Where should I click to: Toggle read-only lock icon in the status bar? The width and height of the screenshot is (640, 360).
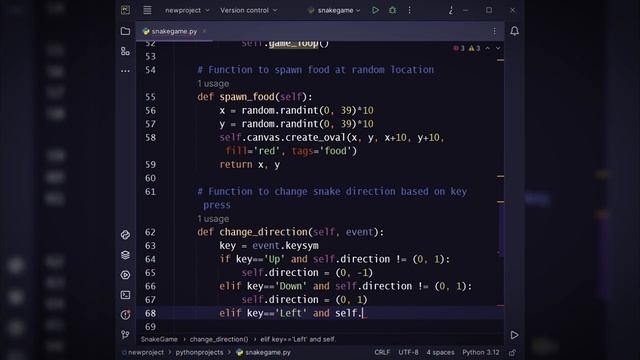(x=512, y=352)
